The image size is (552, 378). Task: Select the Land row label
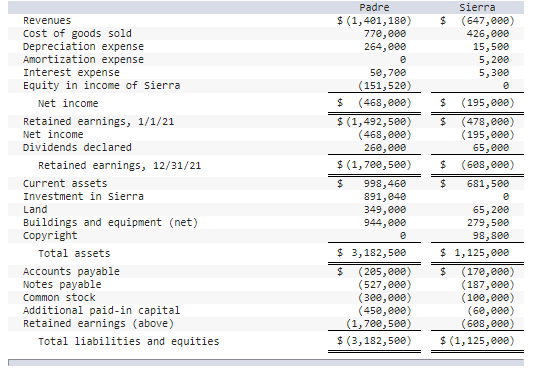[35, 209]
